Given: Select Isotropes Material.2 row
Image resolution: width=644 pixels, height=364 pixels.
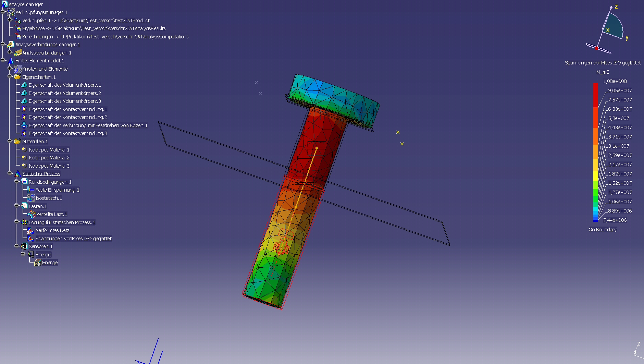Looking at the screenshot, I should pyautogui.click(x=46, y=158).
